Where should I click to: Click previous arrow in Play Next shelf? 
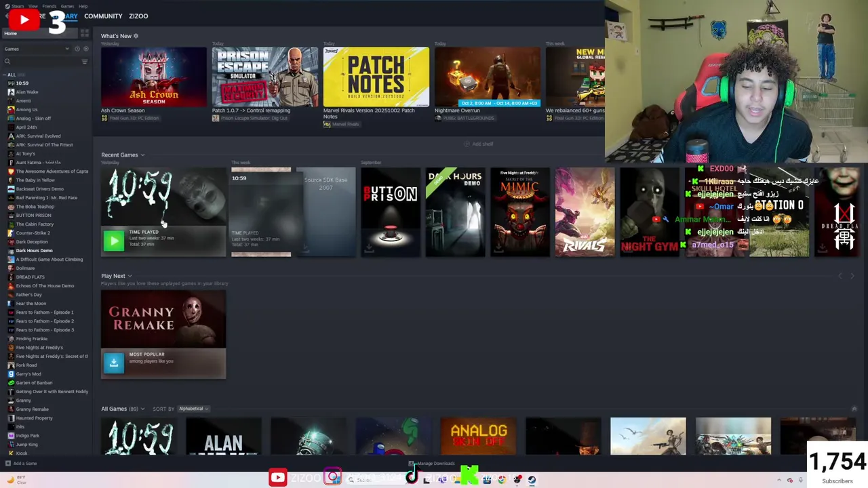tap(840, 276)
